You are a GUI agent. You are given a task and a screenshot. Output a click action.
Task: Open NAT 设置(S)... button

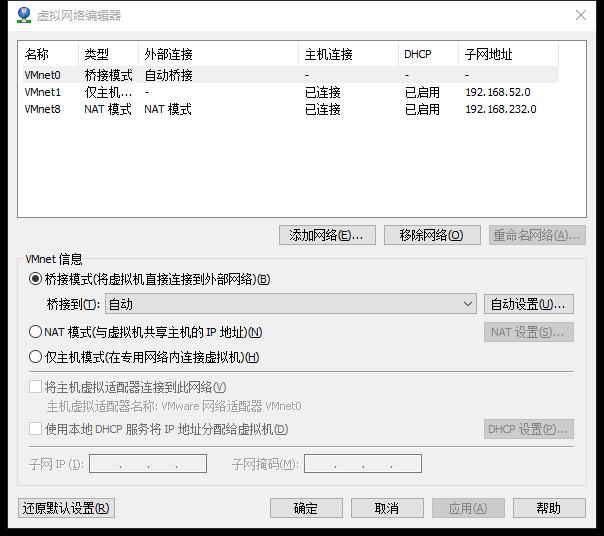528,332
